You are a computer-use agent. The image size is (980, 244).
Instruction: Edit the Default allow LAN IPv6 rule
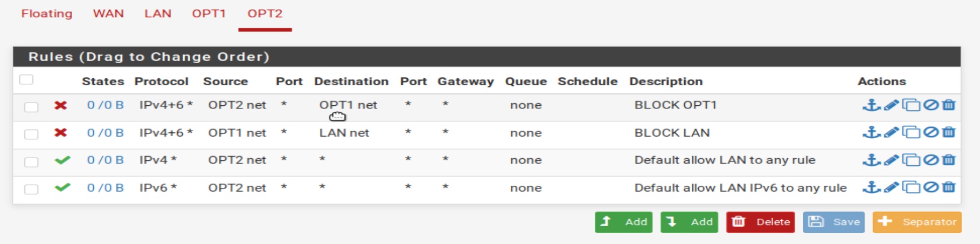click(x=891, y=187)
